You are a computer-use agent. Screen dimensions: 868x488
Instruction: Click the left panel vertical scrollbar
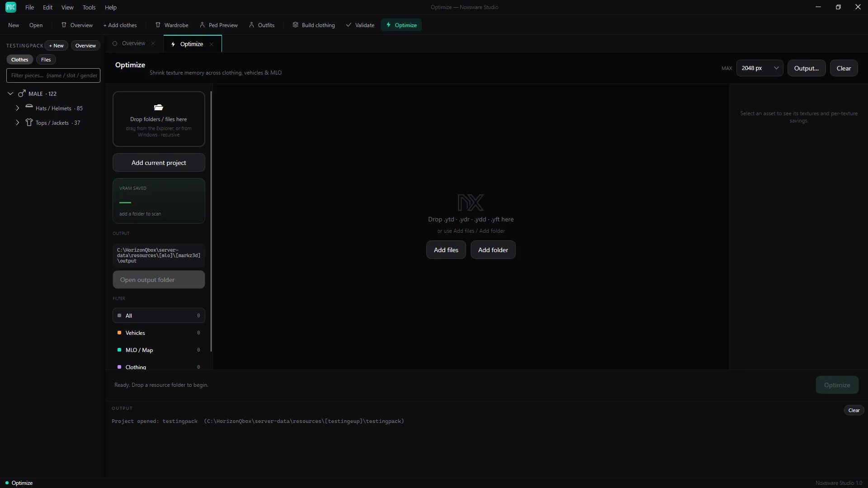(211, 221)
